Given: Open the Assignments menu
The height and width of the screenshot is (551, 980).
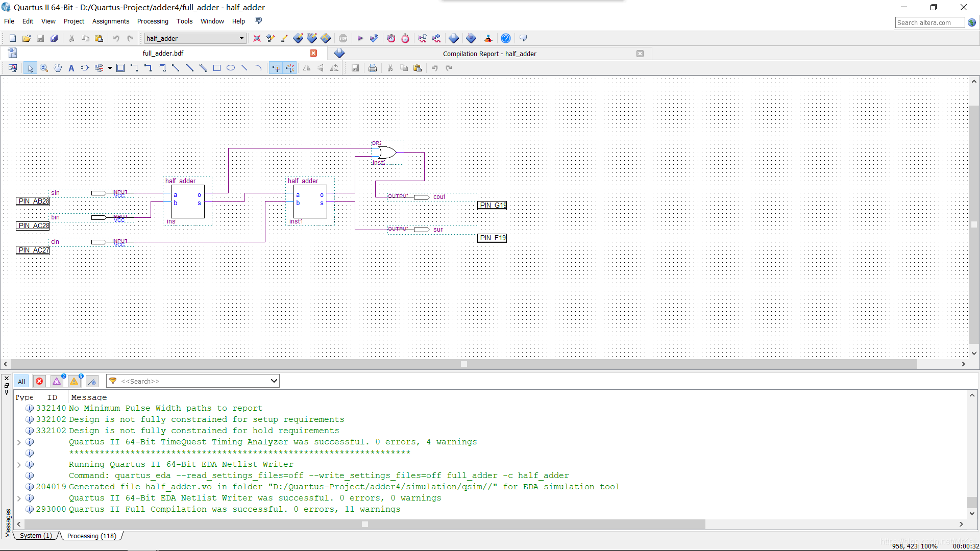Looking at the screenshot, I should [x=110, y=21].
